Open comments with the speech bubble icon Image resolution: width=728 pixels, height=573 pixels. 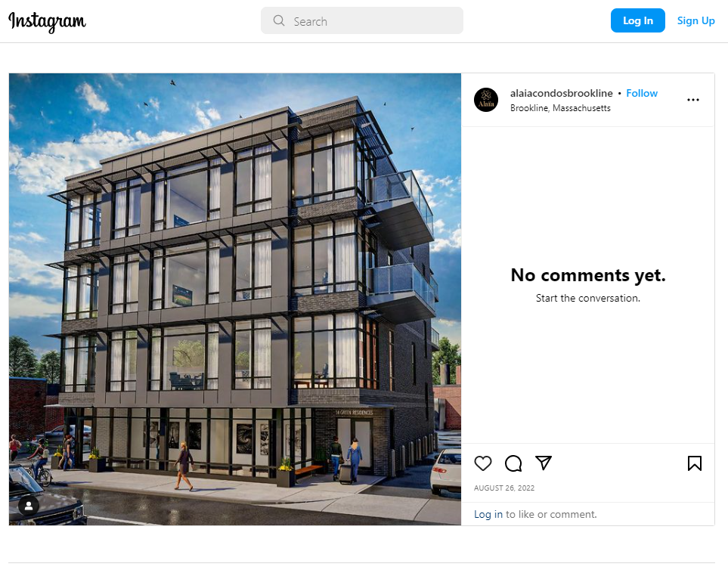(x=513, y=463)
